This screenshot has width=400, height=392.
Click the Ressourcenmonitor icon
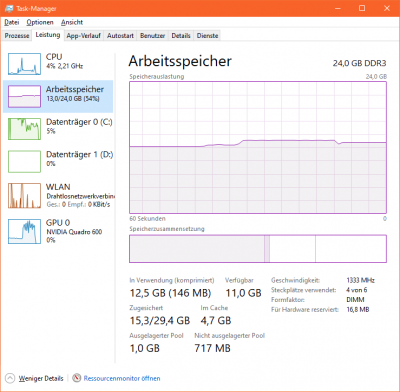pos(77,378)
